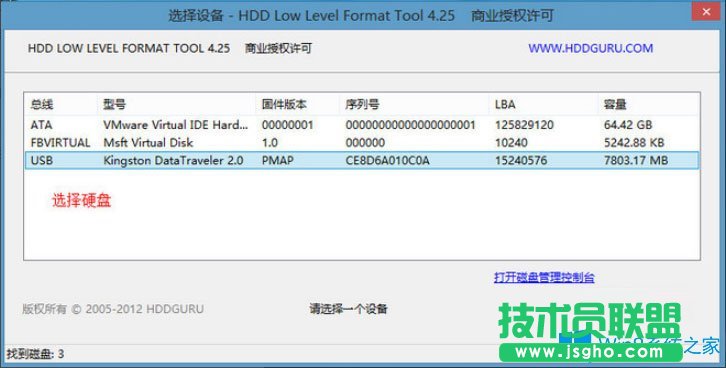Viewport: 726px width, 368px height.
Task: Open the WWW.HDDGURU.COM link
Action: [x=590, y=48]
